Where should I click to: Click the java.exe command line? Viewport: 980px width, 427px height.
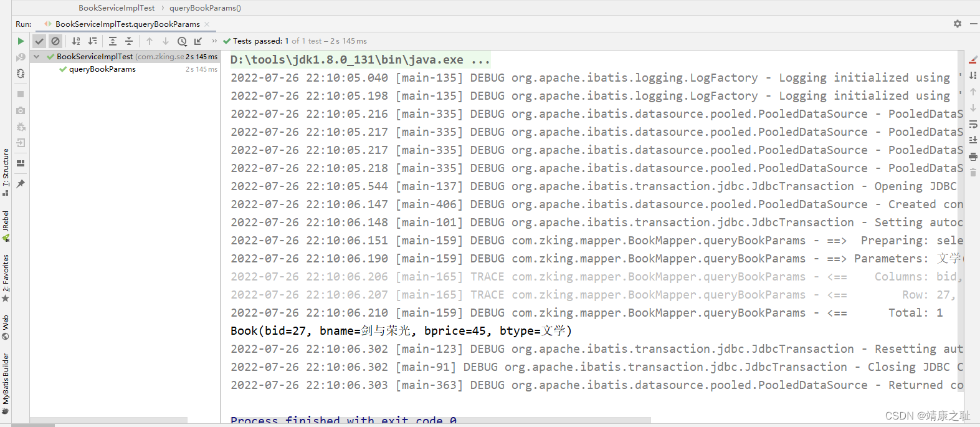[x=360, y=60]
